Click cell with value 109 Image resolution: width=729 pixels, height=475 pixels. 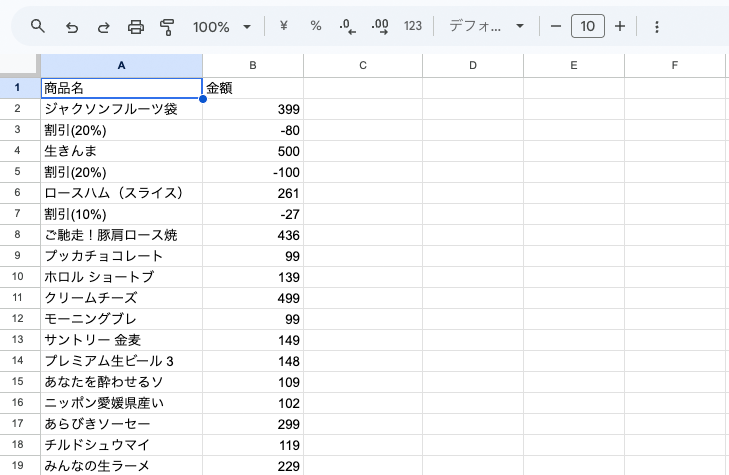coord(253,382)
